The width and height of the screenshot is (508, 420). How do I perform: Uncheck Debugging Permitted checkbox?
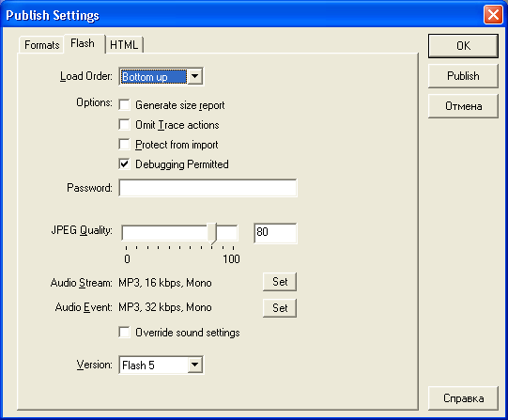(124, 164)
